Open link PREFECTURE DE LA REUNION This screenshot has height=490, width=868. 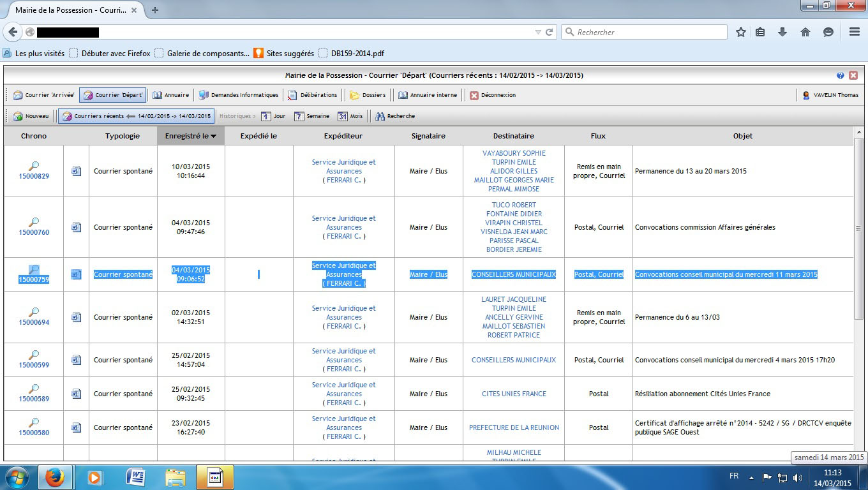point(514,427)
